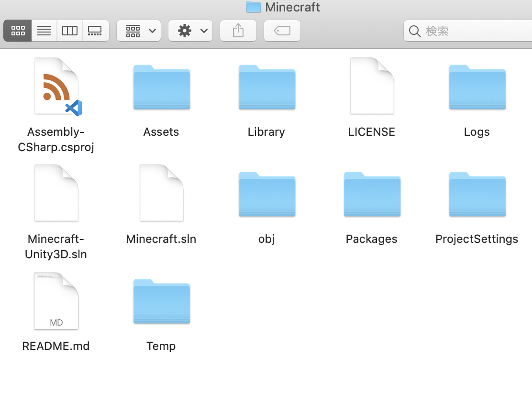Select the Packages folder icon
The height and width of the screenshot is (415, 532).
[372, 194]
